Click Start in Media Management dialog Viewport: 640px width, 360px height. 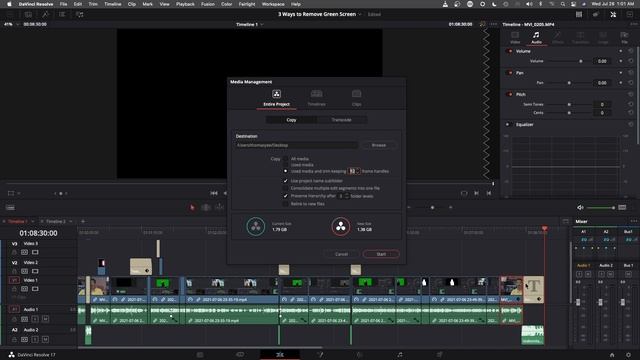[x=381, y=254]
